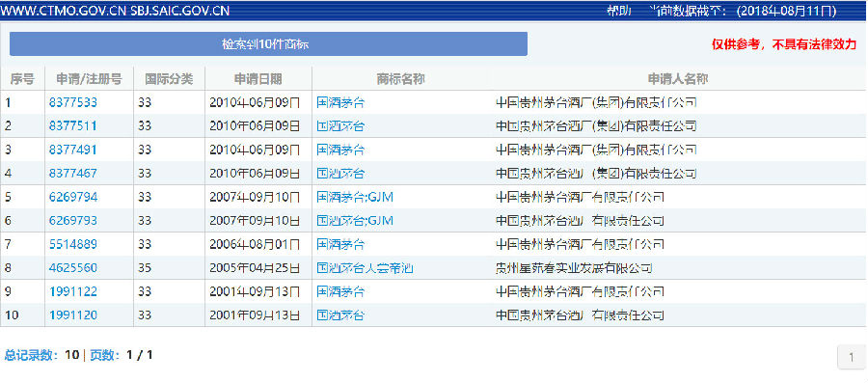Open 国酒茅台 trademark in row 8377533
Viewport: 868px width, 383px height.
[340, 102]
